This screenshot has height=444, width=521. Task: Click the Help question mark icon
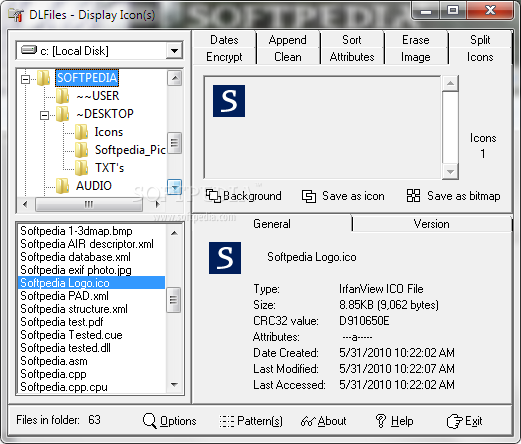pos(381,421)
